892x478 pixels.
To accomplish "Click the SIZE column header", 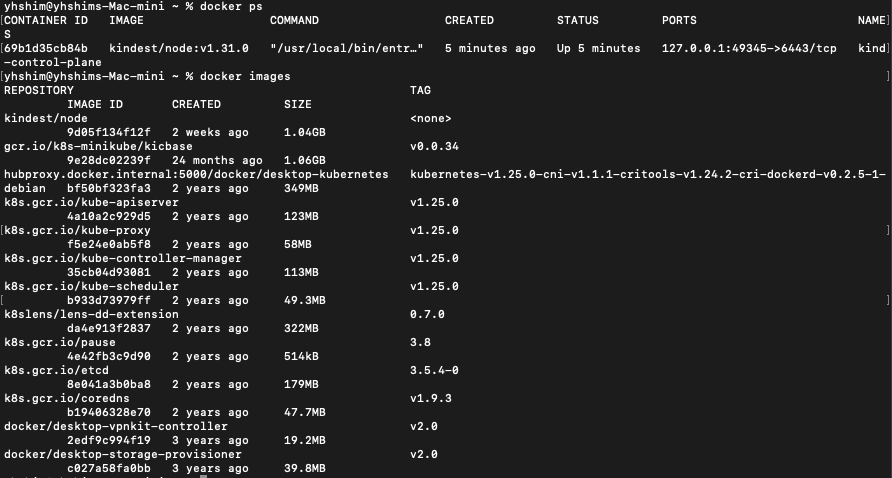I will pos(298,105).
